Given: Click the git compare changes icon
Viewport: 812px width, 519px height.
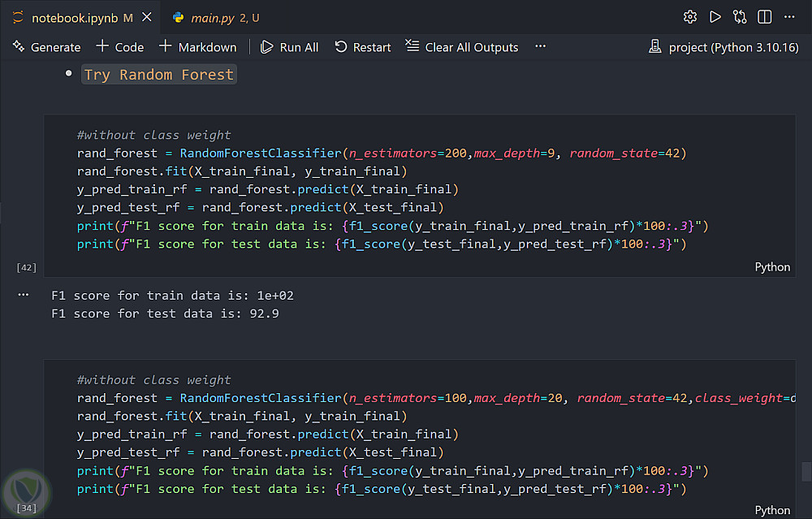Looking at the screenshot, I should 740,17.
